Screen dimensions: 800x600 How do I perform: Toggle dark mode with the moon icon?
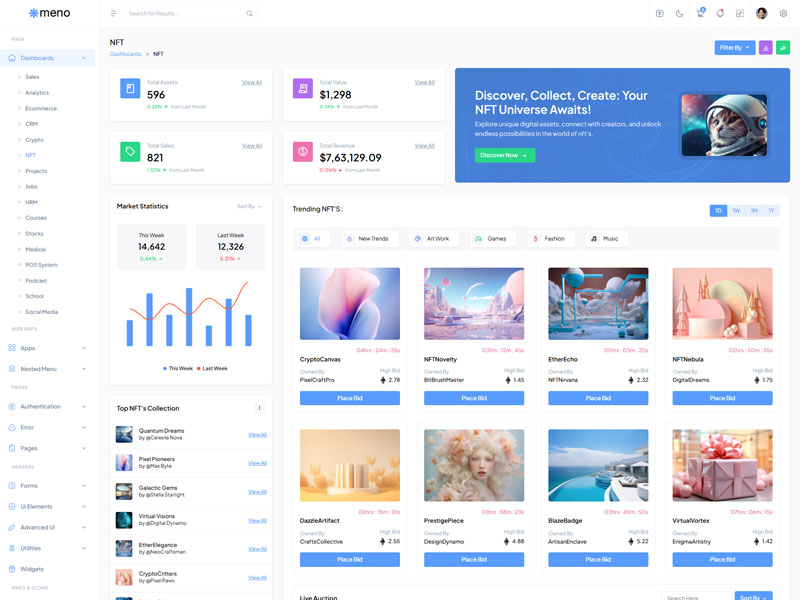pos(680,13)
